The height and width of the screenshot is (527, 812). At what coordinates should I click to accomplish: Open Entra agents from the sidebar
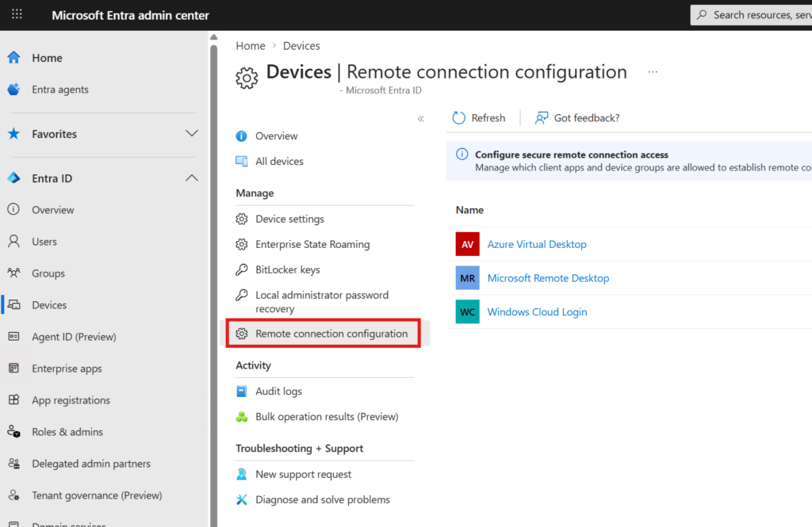point(59,90)
